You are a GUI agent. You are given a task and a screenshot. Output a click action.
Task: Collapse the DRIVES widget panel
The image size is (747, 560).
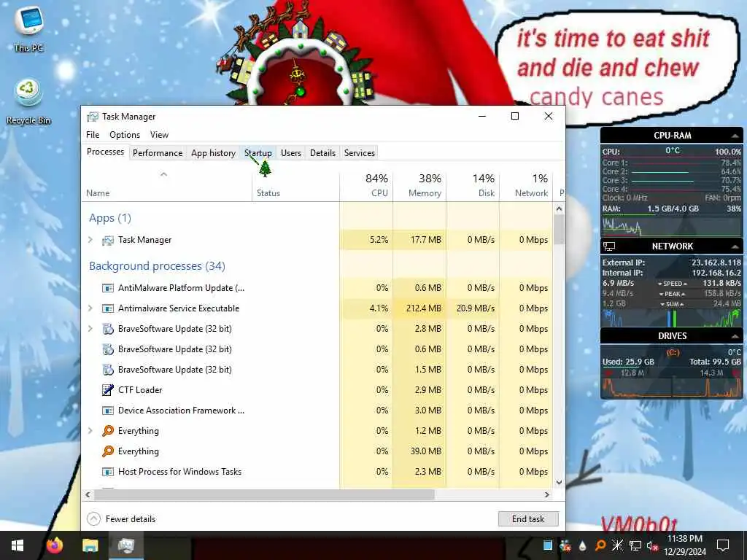coord(735,336)
